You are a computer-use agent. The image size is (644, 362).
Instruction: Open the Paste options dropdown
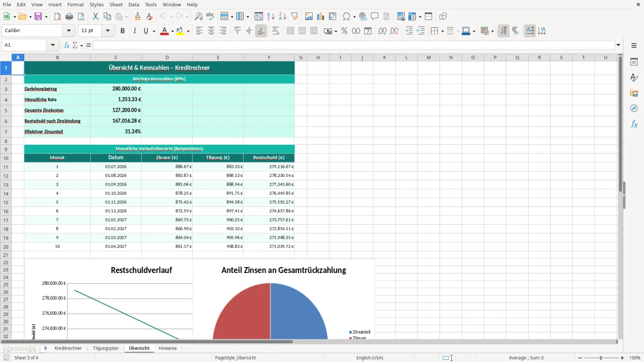(127, 17)
